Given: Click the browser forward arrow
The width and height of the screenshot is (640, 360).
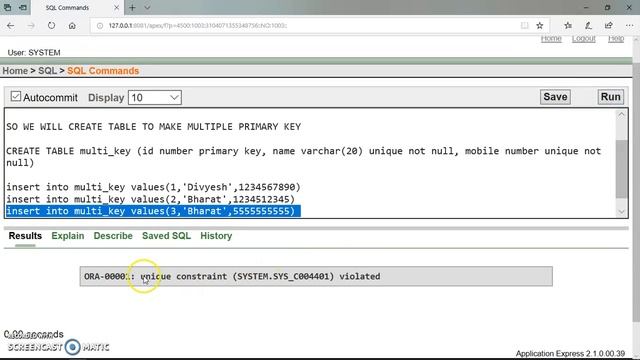Looking at the screenshot, I should click(x=31, y=25).
